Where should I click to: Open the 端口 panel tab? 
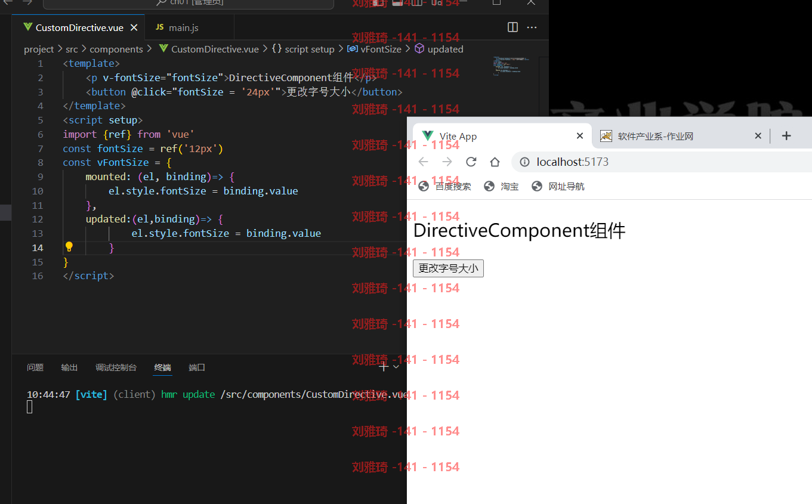(197, 367)
